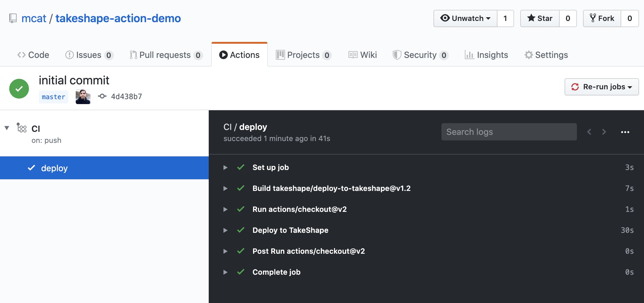The image size is (644, 303).
Task: Collapse the CI workflow tree
Action: [x=7, y=128]
